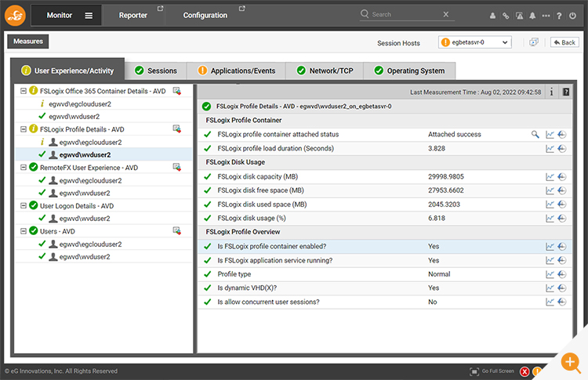Open the Monitor menu
588x380 pixels.
click(x=60, y=16)
